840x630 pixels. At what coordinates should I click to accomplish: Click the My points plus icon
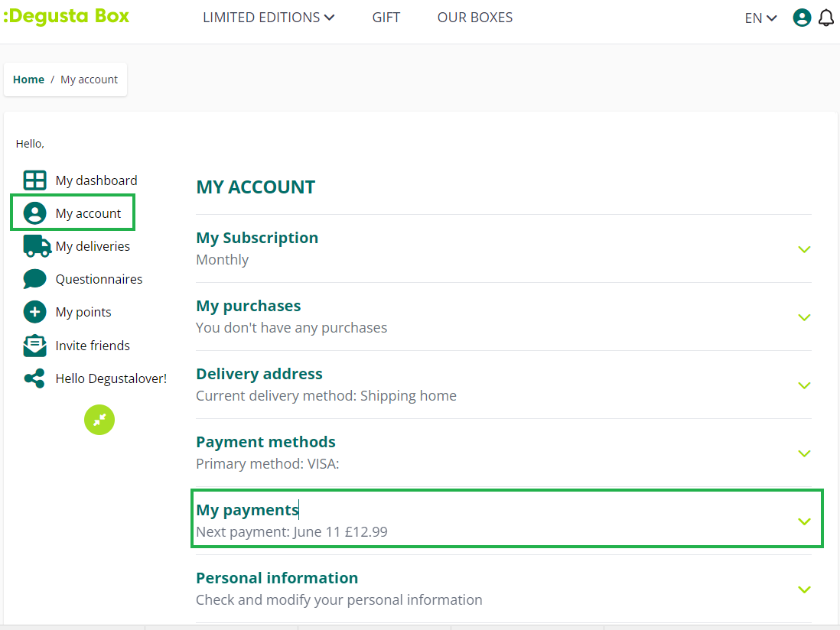pos(35,312)
